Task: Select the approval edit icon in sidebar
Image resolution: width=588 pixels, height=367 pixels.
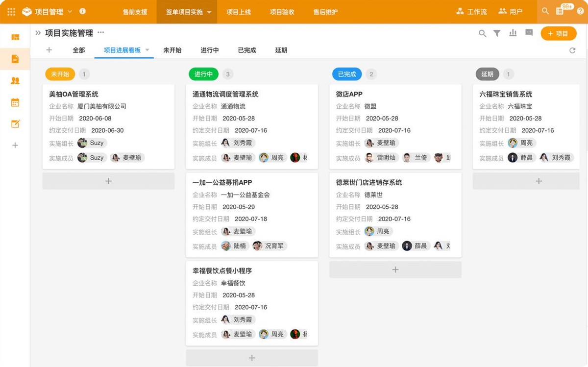Action: (15, 123)
